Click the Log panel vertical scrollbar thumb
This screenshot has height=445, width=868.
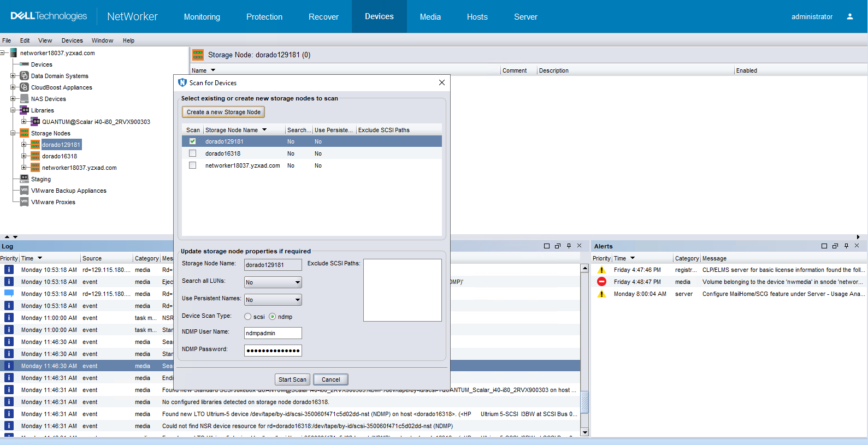[x=584, y=402]
